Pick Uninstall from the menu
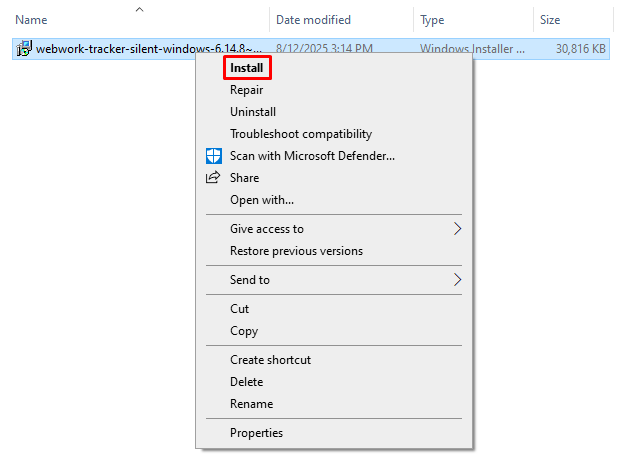Screen dimensions: 627x474 pos(253,112)
